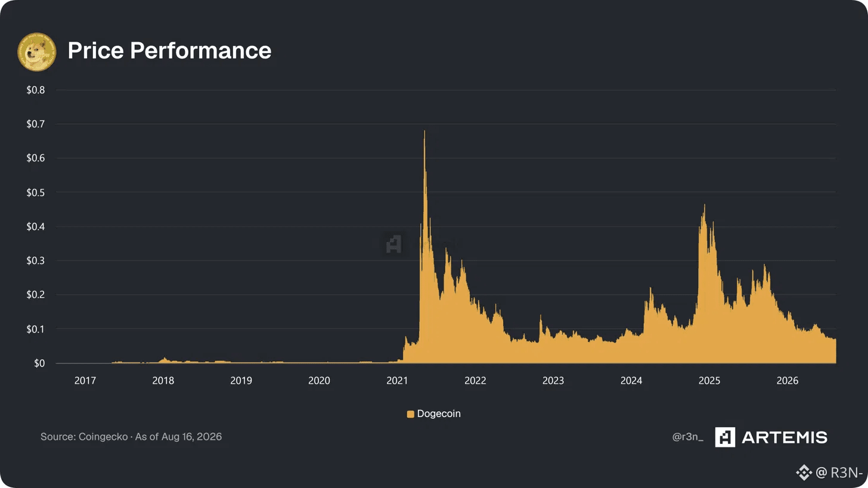
Task: Click the late-2024 price peak on chart
Action: pos(704,206)
